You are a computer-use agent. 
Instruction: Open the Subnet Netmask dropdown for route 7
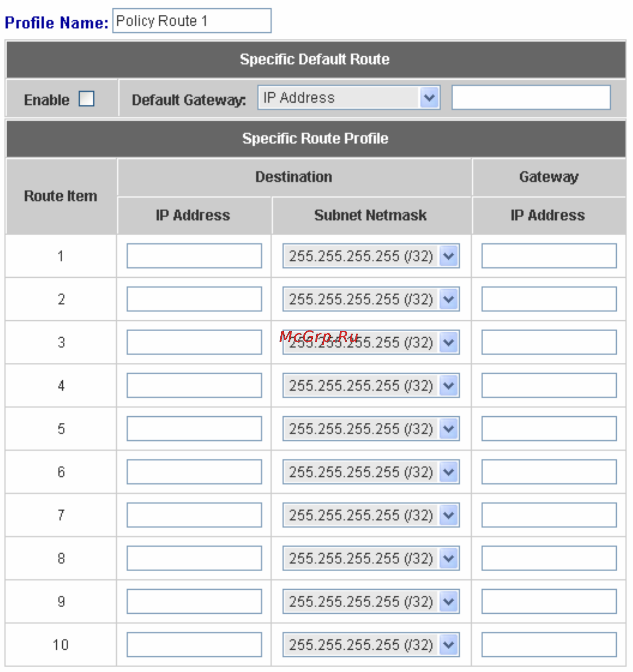(x=371, y=515)
